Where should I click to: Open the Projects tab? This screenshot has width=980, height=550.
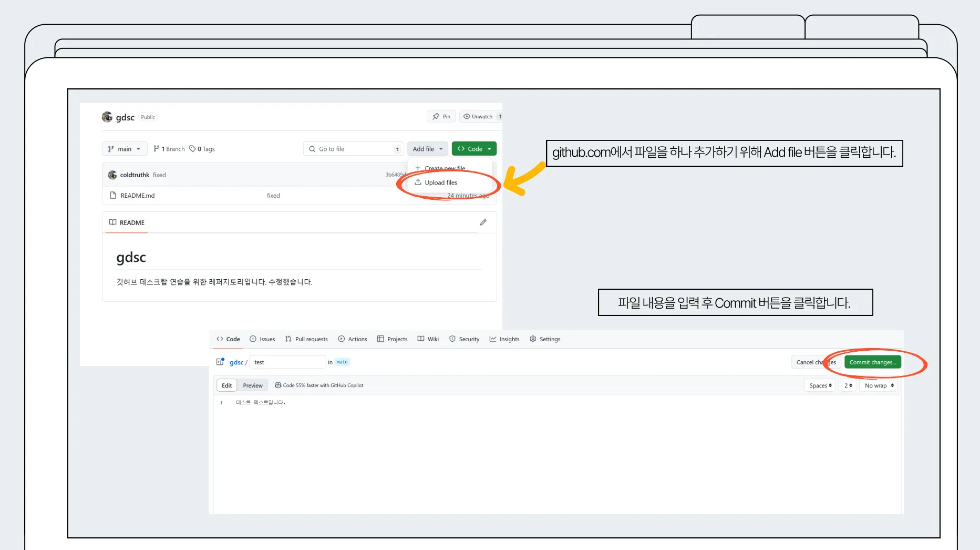(393, 339)
